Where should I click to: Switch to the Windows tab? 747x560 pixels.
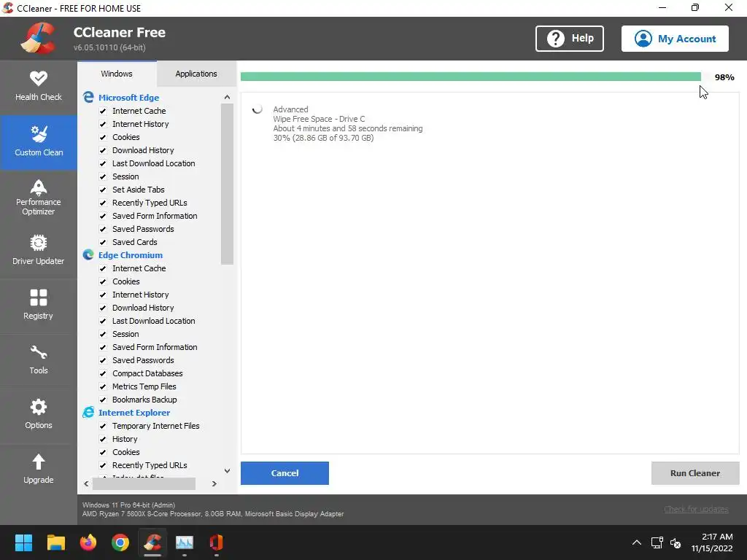117,74
